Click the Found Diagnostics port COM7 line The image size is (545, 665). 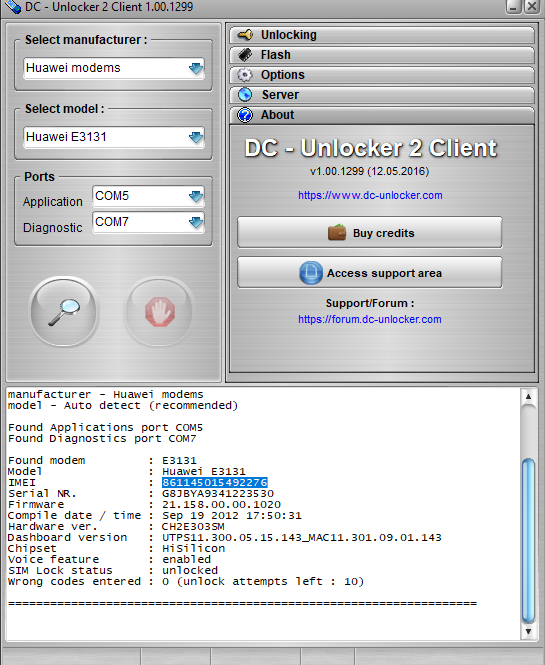pyautogui.click(x=102, y=439)
